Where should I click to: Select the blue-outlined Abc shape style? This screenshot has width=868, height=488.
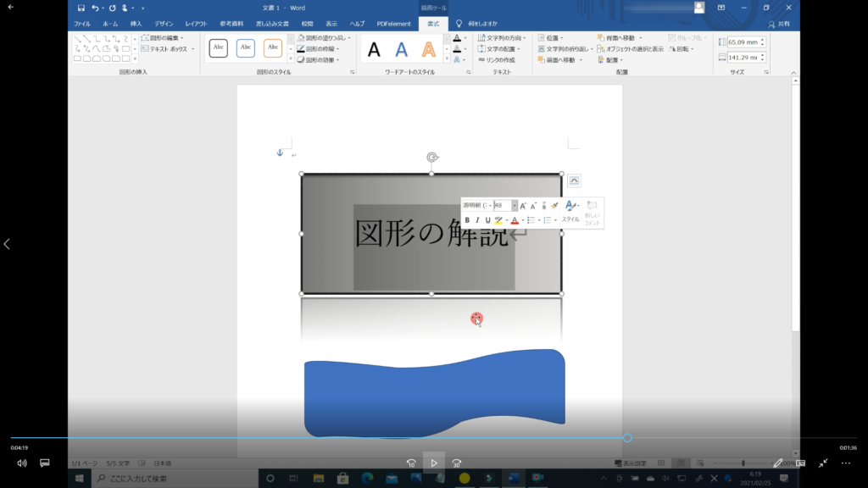pos(246,48)
